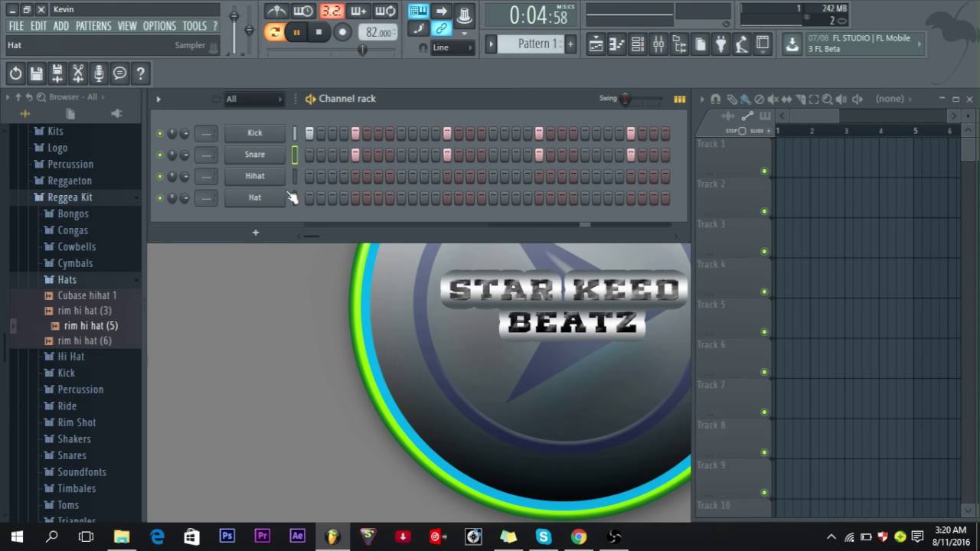Screen dimensions: 980x551
Task: Open the PATTERNS menu
Action: (93, 26)
